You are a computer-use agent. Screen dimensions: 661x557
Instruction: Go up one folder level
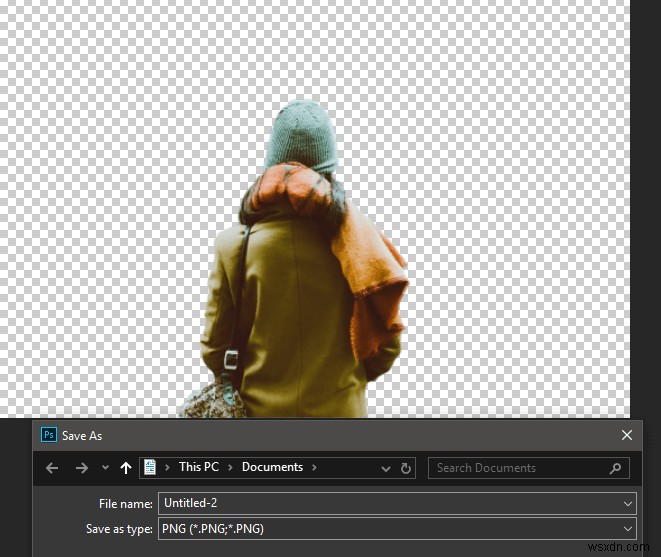point(126,468)
